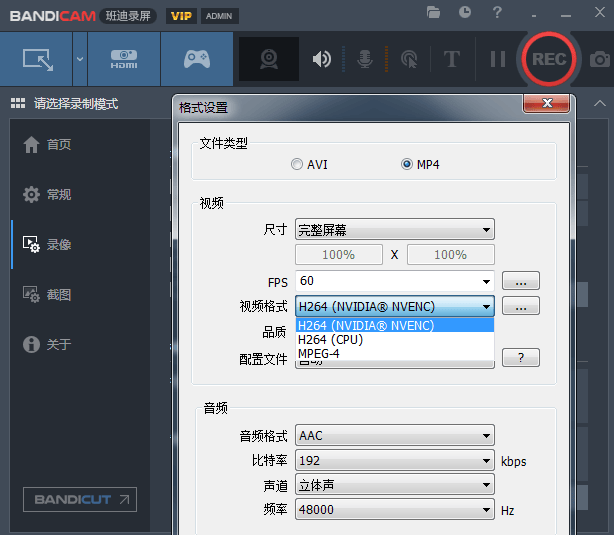Open 尺寸 size dropdown
Screen dimensions: 614x535
(x=395, y=230)
